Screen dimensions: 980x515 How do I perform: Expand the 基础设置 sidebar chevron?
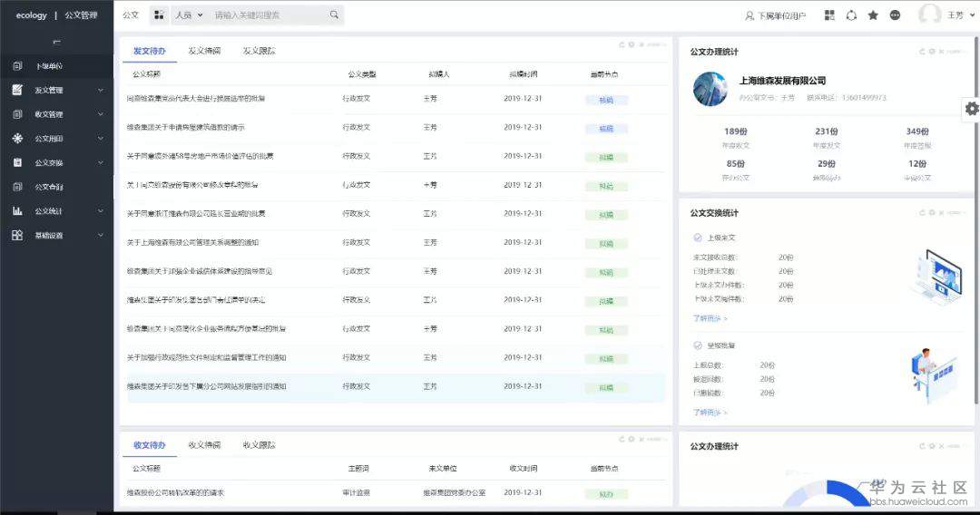[x=101, y=236]
